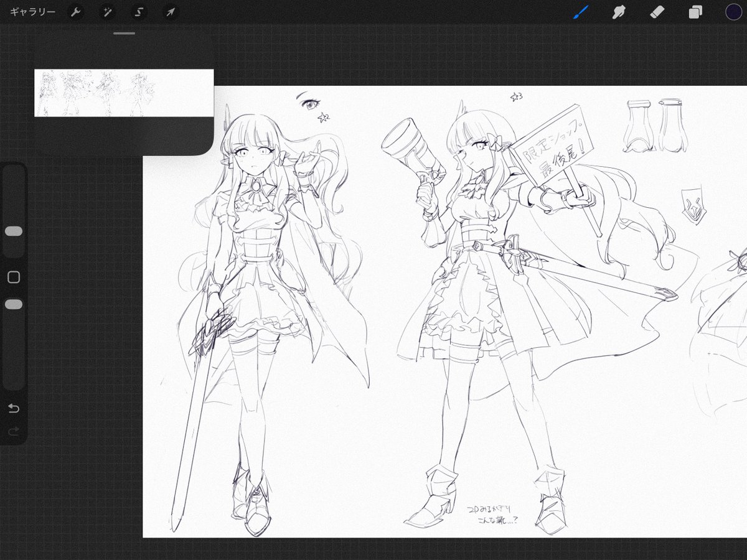Viewport: 747px width, 560px height.
Task: Select the Selection S-shaped tool
Action: pyautogui.click(x=139, y=12)
